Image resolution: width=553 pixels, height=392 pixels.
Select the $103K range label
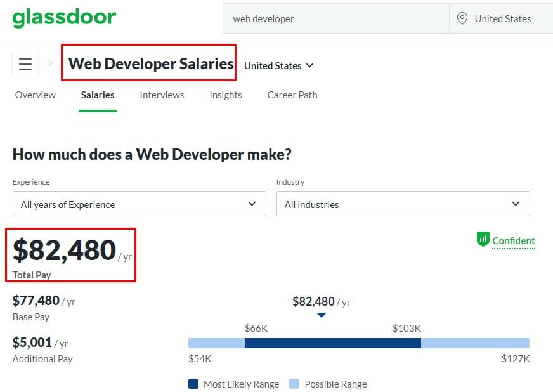tap(407, 329)
